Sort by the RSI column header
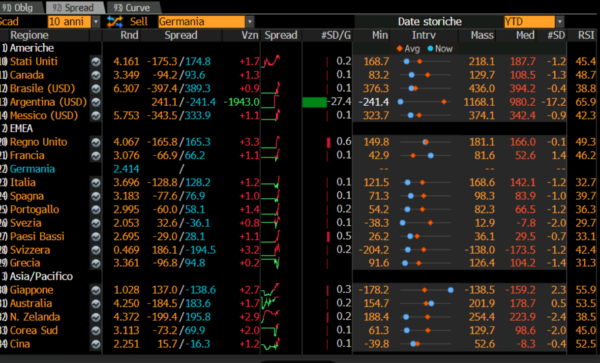The image size is (600, 363). [586, 35]
